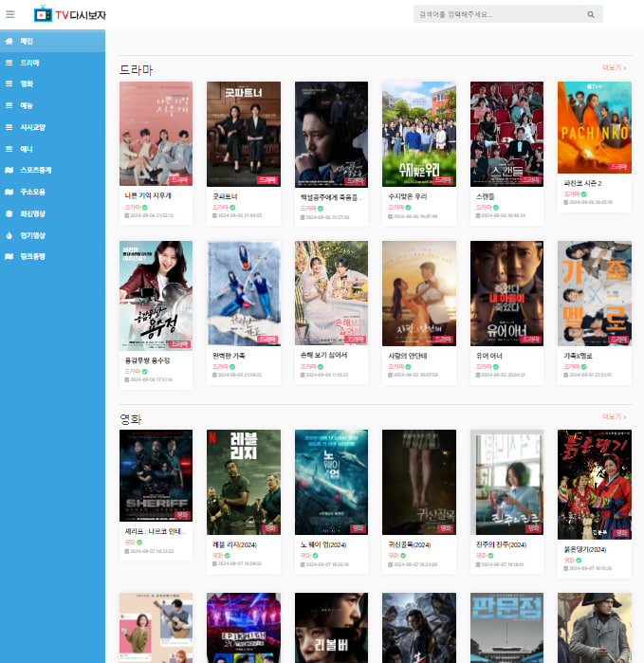Open 수지맞은 우리 poster

click(x=419, y=134)
